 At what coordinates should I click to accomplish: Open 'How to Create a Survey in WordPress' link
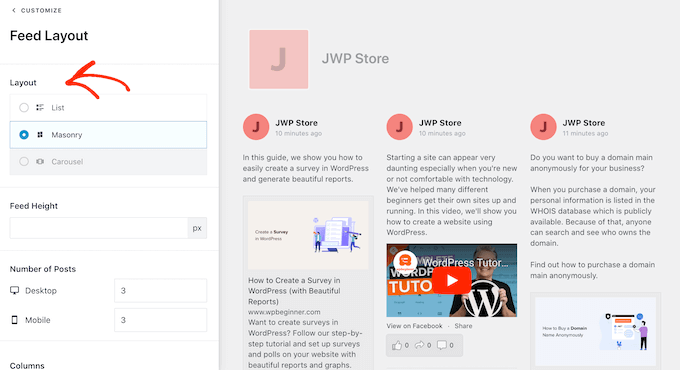[294, 291]
